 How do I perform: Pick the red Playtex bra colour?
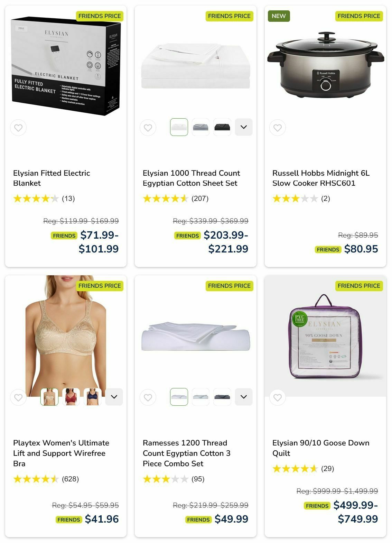(x=71, y=397)
